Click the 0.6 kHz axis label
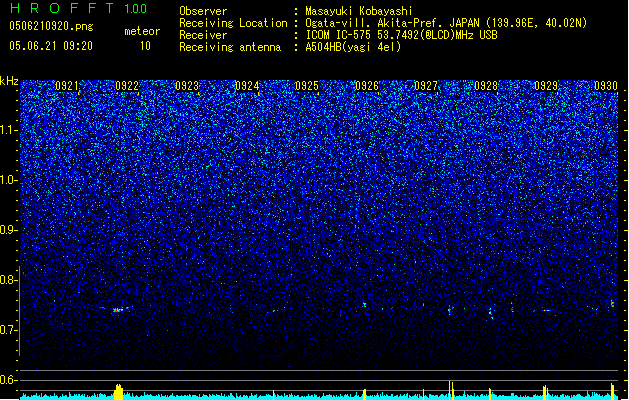629x400 pixels. pos(9,380)
